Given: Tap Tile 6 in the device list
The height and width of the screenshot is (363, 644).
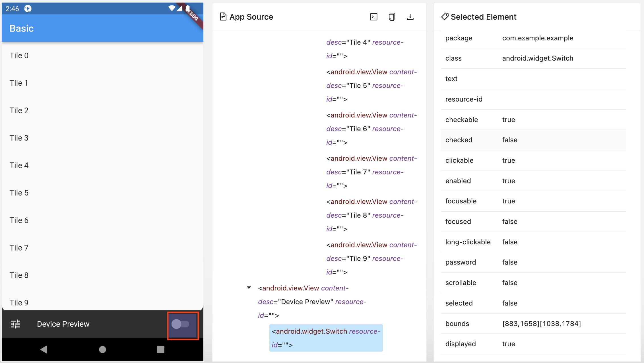Looking at the screenshot, I should [x=19, y=220].
